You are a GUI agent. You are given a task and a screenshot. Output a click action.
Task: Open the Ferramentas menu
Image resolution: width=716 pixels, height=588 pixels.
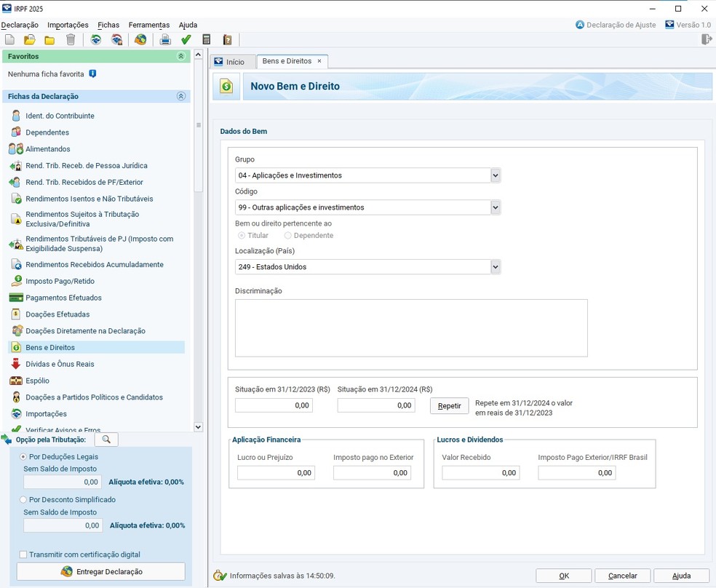pyautogui.click(x=149, y=25)
